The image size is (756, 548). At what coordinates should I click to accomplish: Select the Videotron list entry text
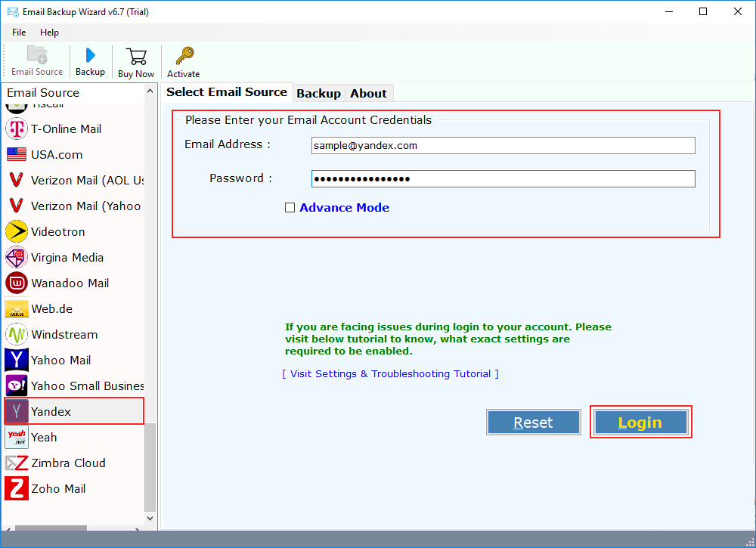[x=58, y=232]
